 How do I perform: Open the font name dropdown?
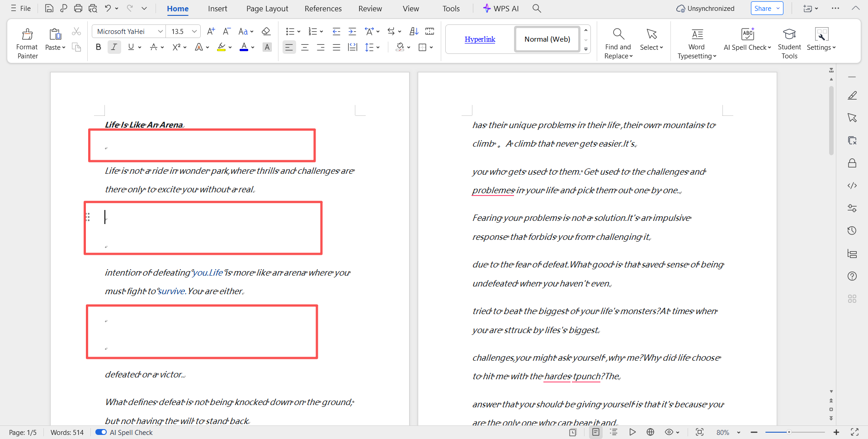click(x=160, y=31)
